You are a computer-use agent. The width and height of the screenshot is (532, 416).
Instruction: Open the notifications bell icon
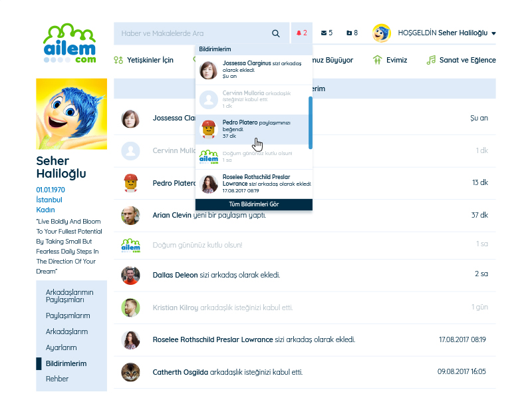click(x=299, y=33)
